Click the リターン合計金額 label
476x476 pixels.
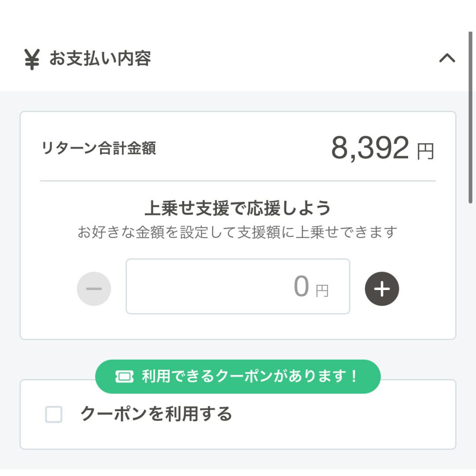pos(98,149)
